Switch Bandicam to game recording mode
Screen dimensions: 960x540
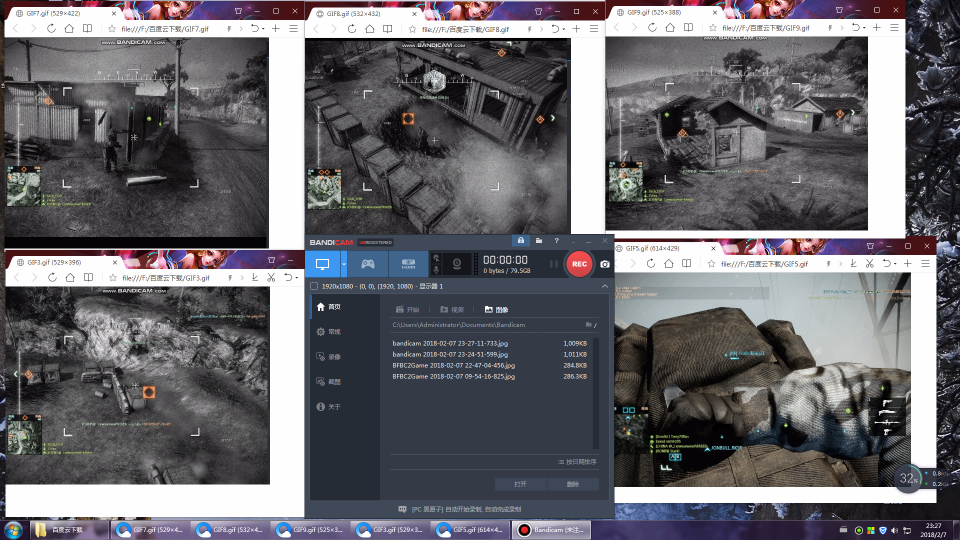coord(367,264)
